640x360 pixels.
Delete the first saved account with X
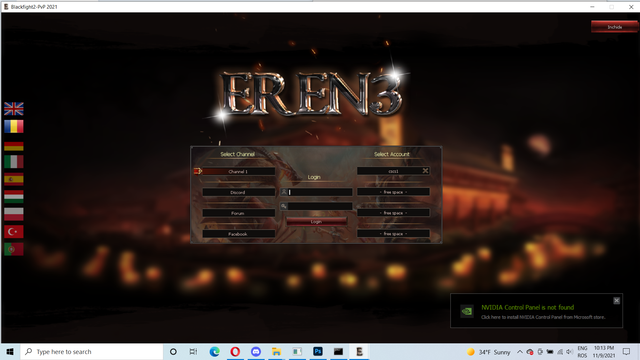point(425,171)
